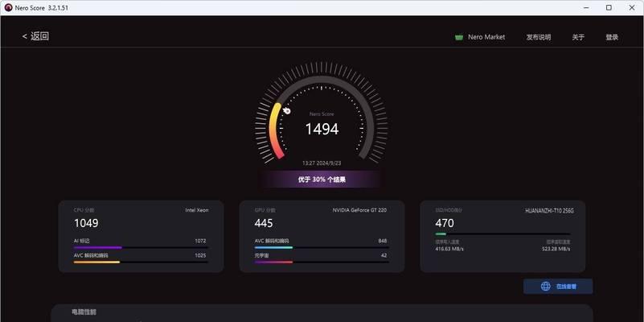Click the green Nero Market basket icon

coord(459,37)
